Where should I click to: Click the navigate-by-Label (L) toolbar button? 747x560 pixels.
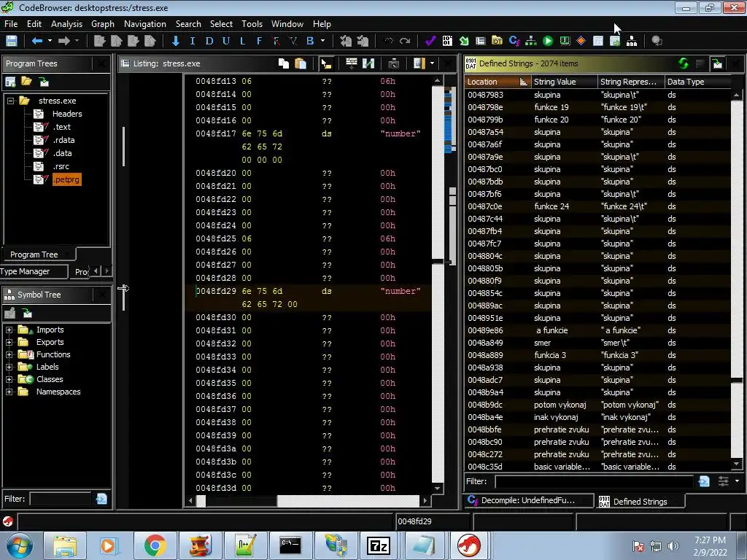tap(242, 41)
